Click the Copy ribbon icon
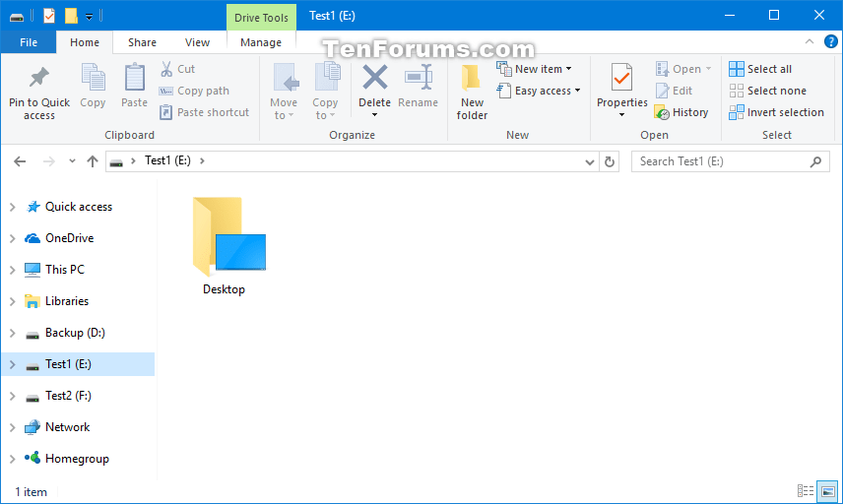The image size is (843, 504). tap(93, 78)
